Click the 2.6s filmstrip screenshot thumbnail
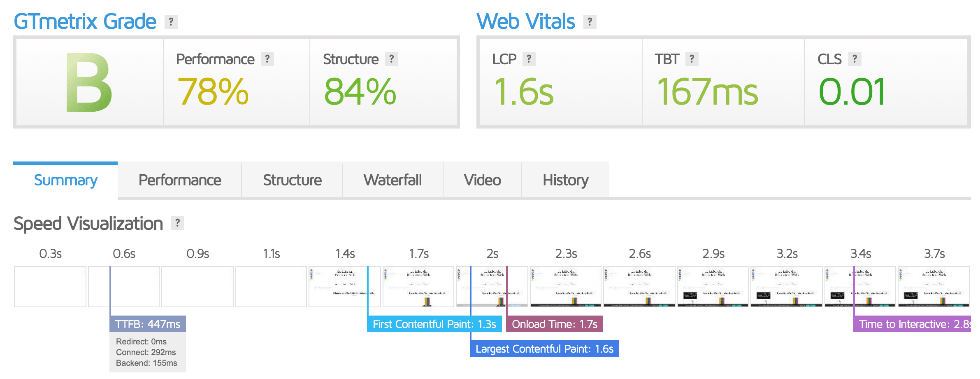 pyautogui.click(x=639, y=287)
